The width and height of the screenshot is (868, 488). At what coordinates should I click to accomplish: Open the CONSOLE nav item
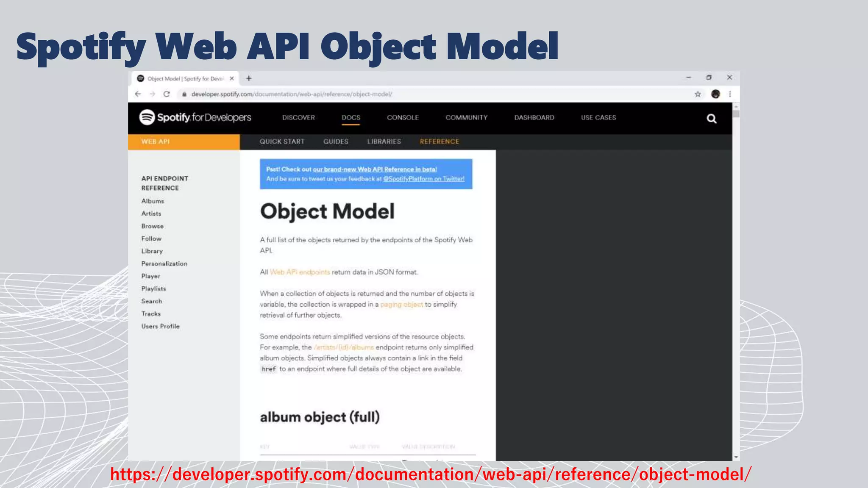click(403, 117)
